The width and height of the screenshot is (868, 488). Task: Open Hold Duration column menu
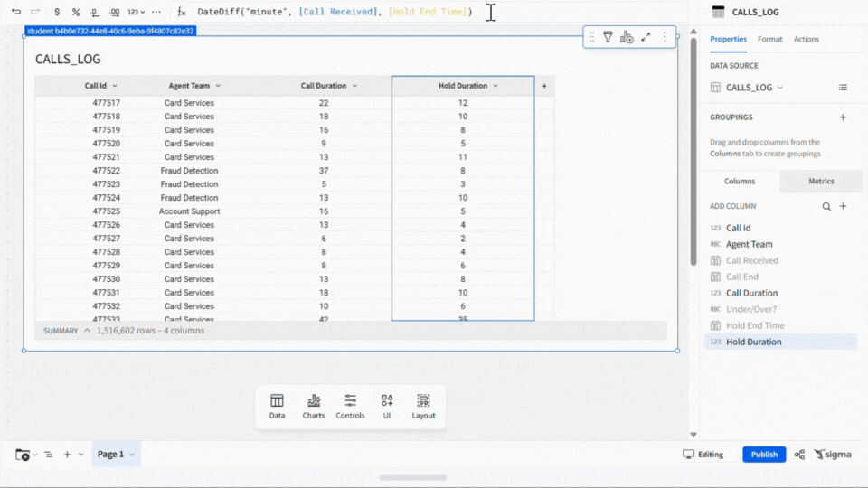[495, 86]
